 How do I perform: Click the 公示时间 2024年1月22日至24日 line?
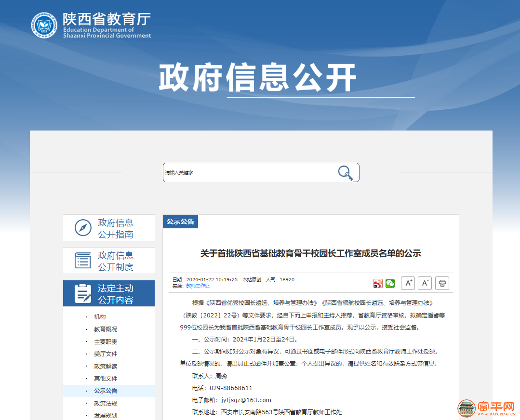pyautogui.click(x=245, y=340)
